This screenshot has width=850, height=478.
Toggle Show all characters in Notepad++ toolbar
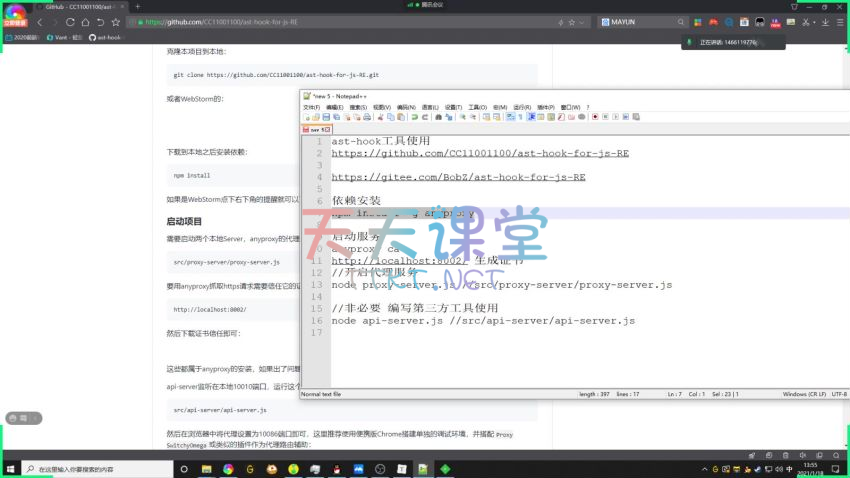(521, 117)
